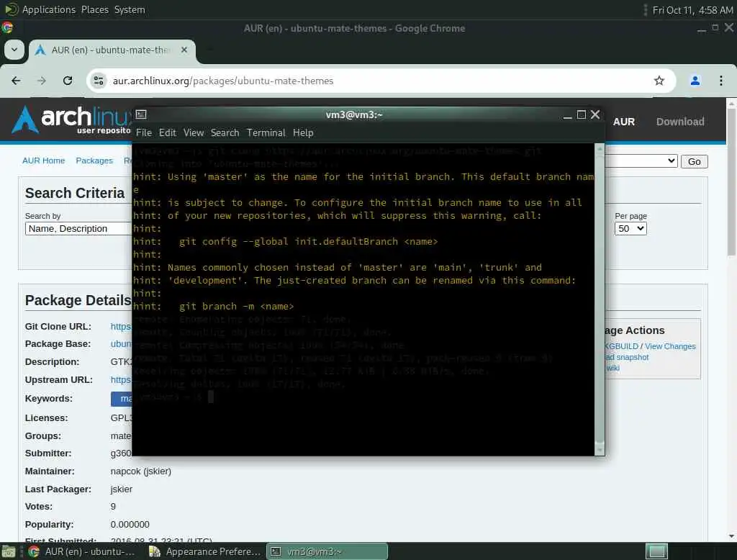The height and width of the screenshot is (560, 737).
Task: Click View Changes link
Action: [x=670, y=346]
